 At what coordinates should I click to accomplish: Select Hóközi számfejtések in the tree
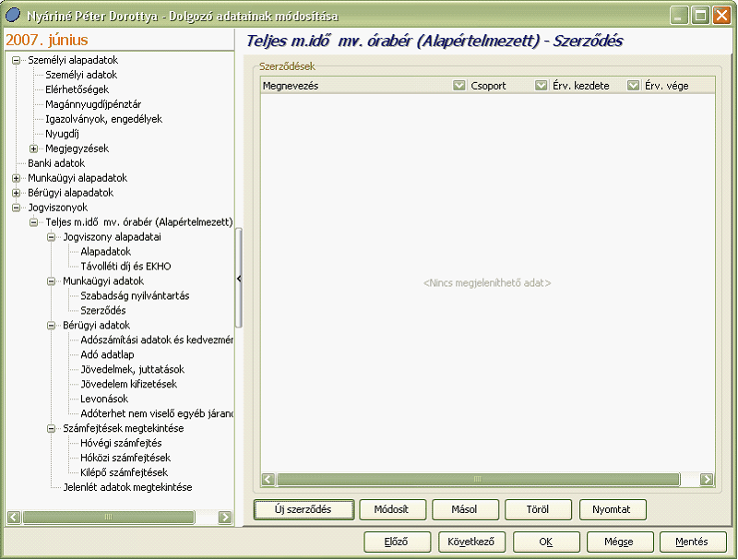click(125, 458)
